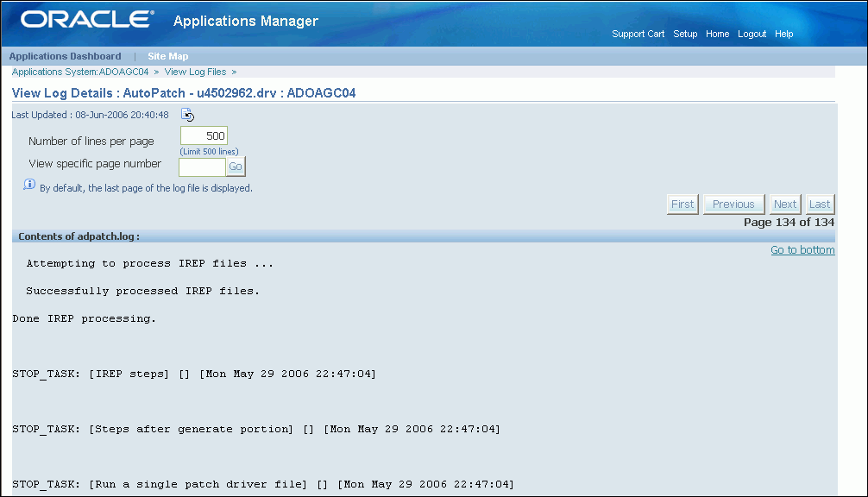Screen dimensions: 868x497
Task: Open Help from the header
Action: [x=783, y=34]
